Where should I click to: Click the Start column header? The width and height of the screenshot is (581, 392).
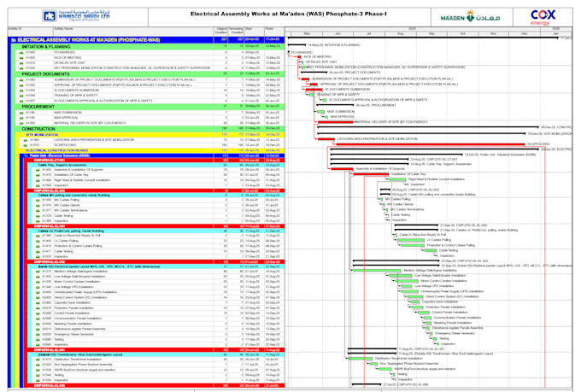click(254, 31)
